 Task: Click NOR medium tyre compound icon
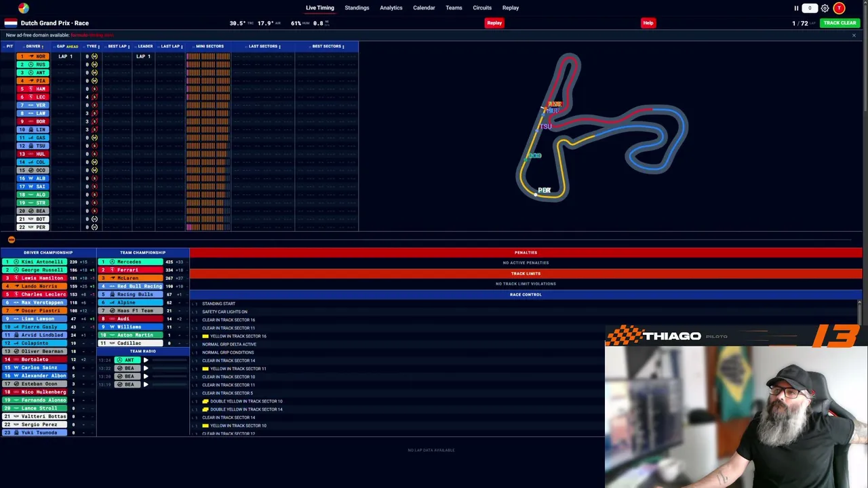click(94, 56)
